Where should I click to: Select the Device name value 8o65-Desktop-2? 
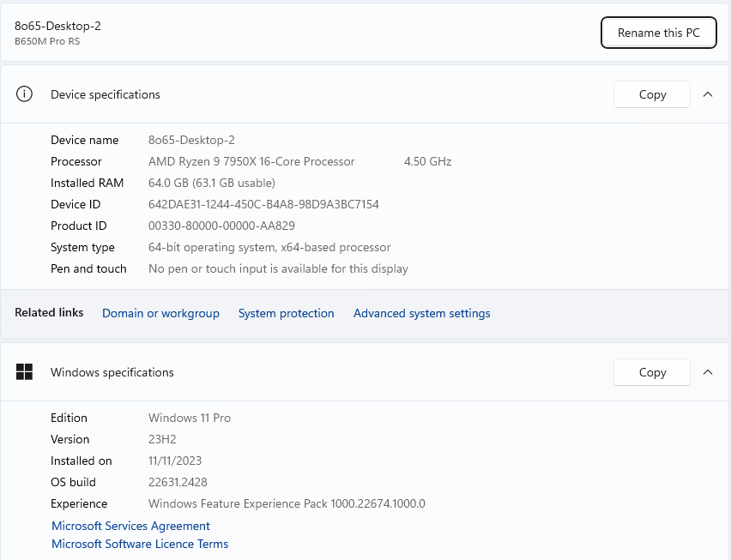pyautogui.click(x=191, y=140)
